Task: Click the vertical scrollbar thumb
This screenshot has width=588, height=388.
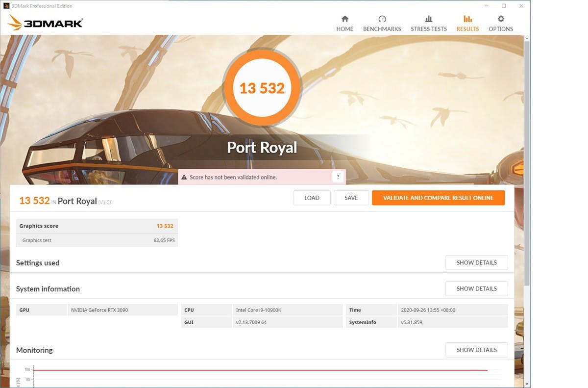Action: point(527,163)
